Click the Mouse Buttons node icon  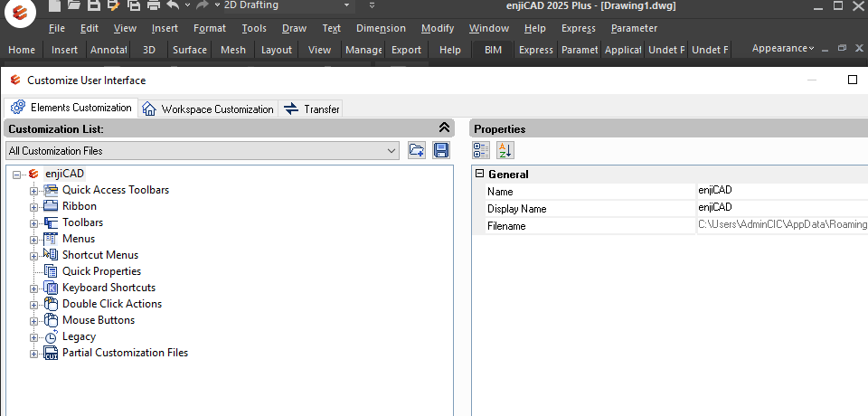click(x=51, y=320)
